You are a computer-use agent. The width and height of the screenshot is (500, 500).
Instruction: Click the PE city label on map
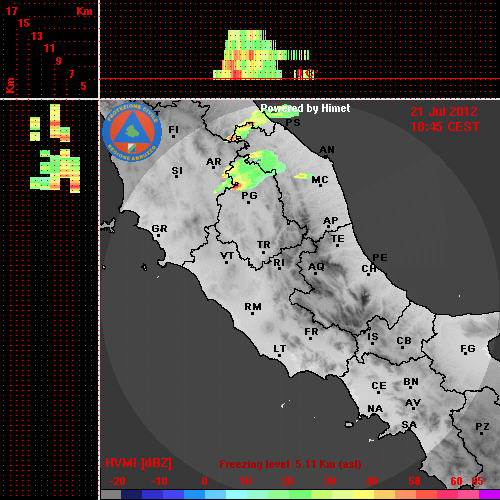tap(380, 257)
